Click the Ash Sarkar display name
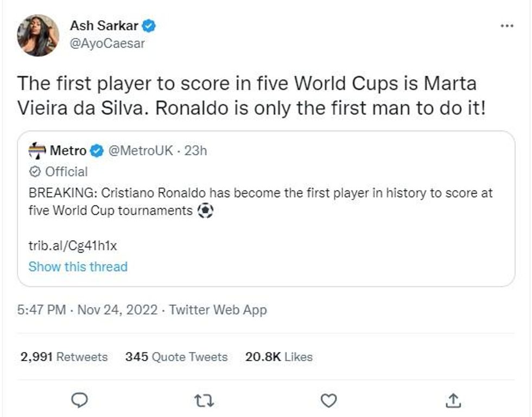The width and height of the screenshot is (532, 417). coord(104,26)
